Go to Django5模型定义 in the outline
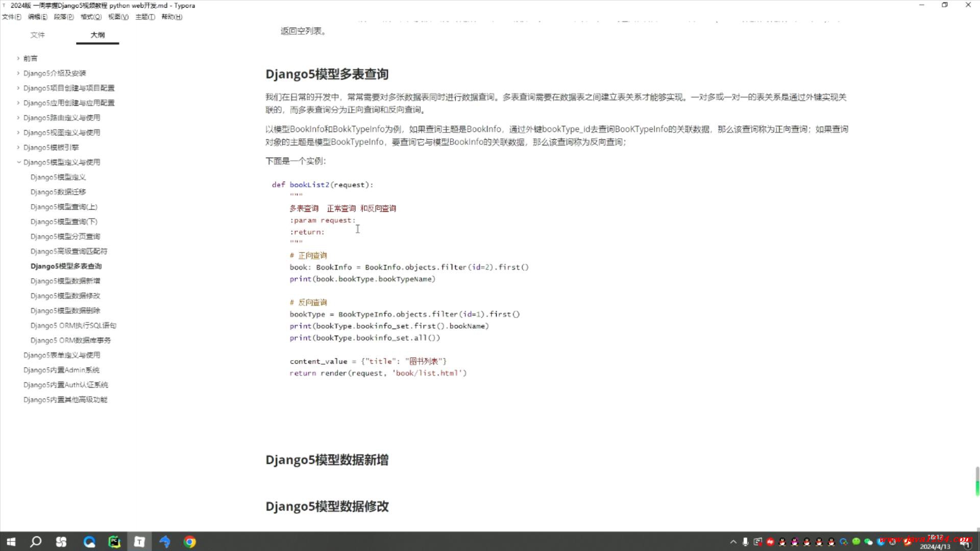The width and height of the screenshot is (980, 551). click(x=58, y=177)
